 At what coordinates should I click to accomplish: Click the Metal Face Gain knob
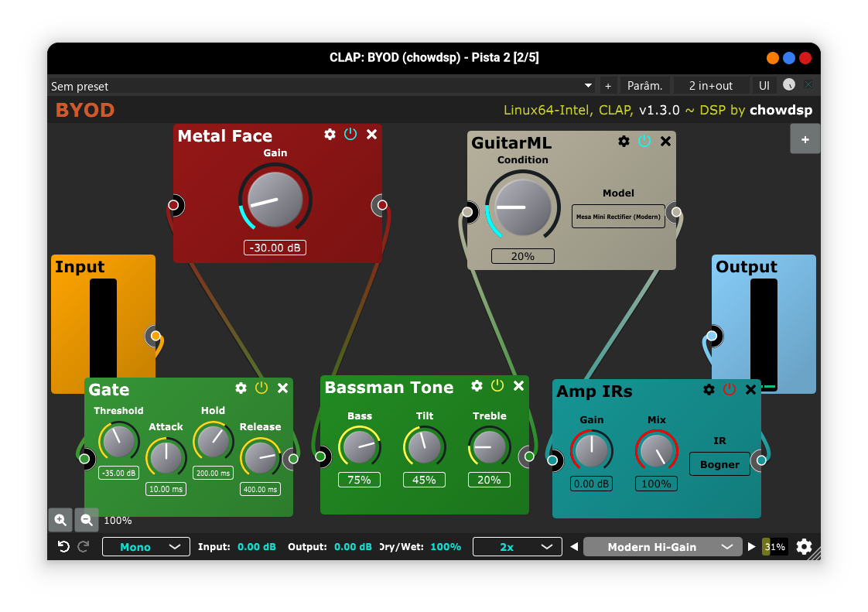(275, 200)
